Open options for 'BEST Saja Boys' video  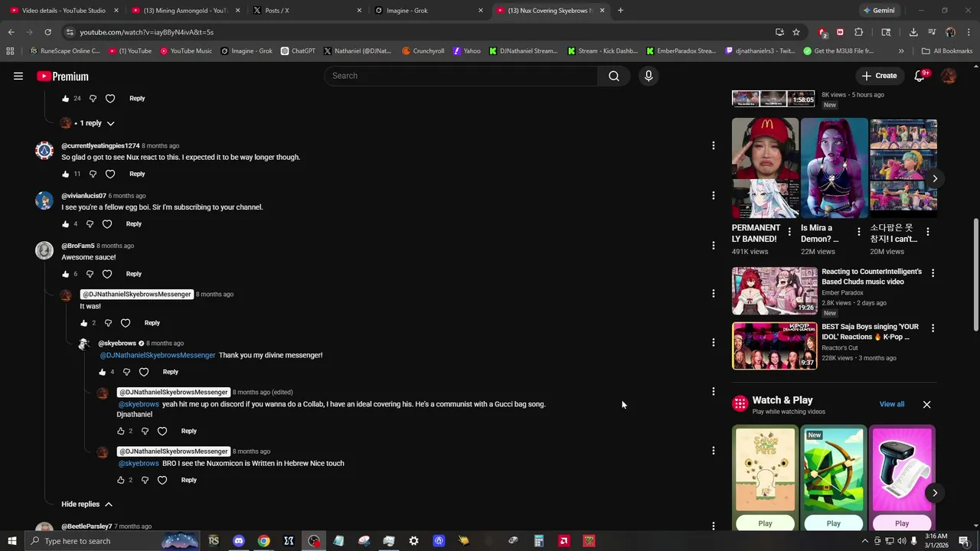click(933, 328)
